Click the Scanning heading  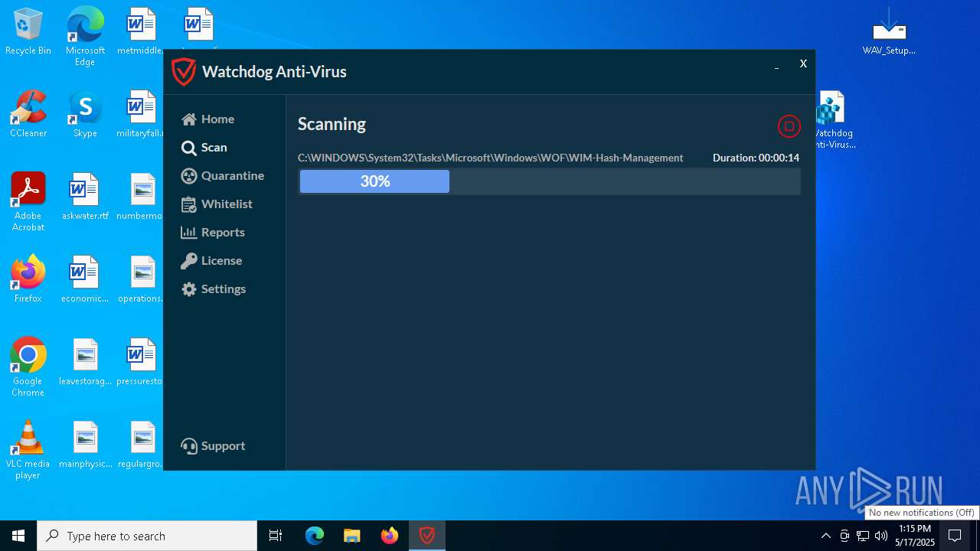(332, 124)
